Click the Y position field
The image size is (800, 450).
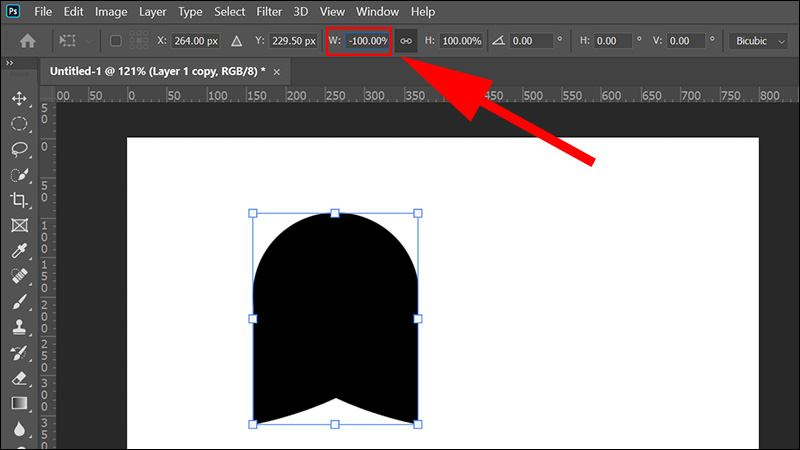293,41
